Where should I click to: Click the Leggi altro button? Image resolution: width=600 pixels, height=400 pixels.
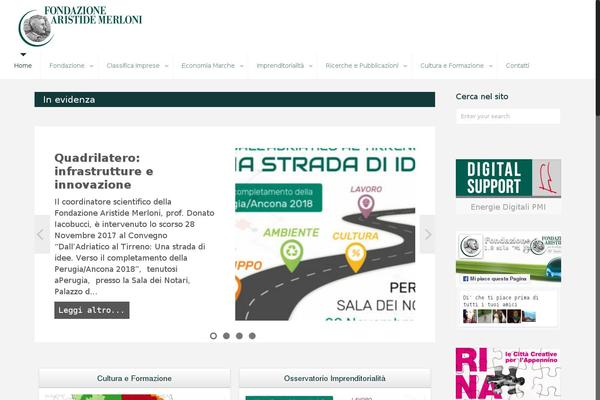pos(92,310)
